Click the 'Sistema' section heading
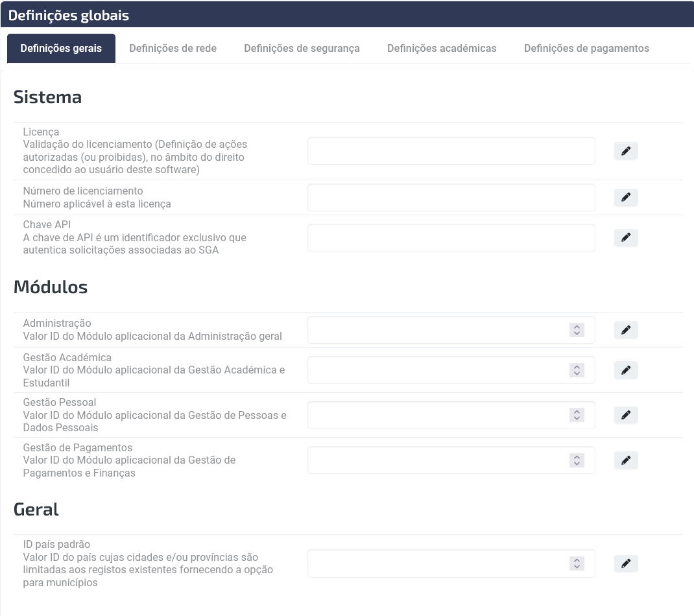Image resolution: width=694 pixels, height=616 pixels. click(x=47, y=97)
